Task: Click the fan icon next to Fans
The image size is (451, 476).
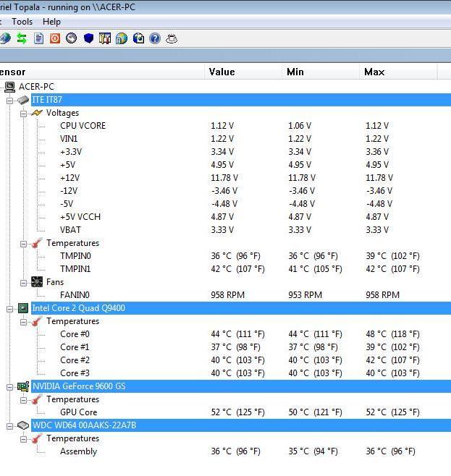Action: click(x=37, y=282)
